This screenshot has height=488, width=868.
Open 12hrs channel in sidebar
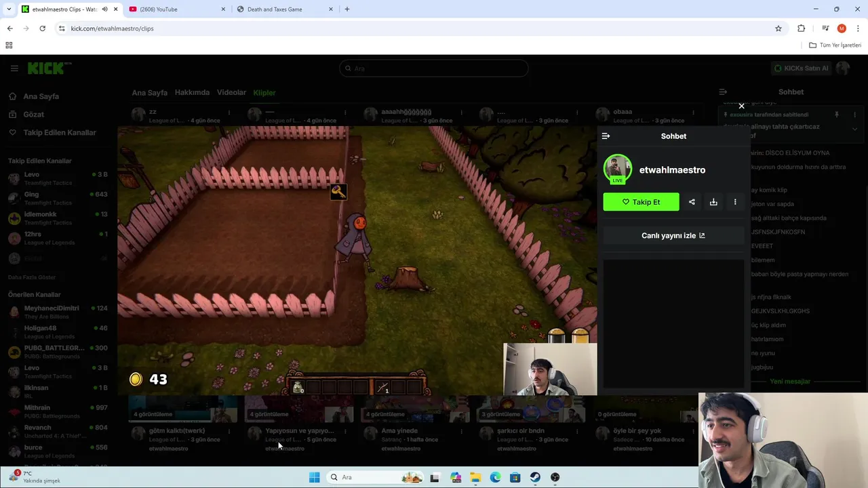click(x=58, y=238)
